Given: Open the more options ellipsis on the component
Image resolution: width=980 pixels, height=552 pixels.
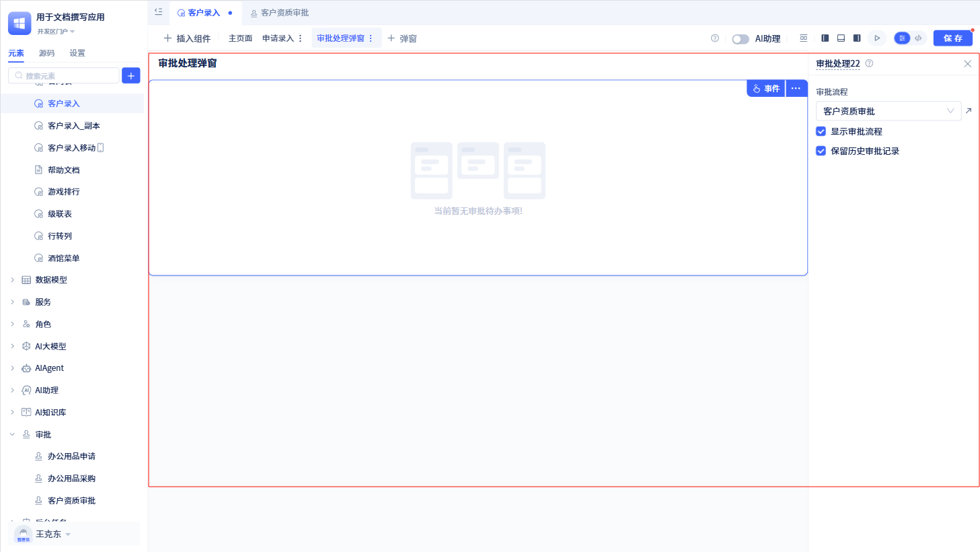Looking at the screenshot, I should 796,88.
